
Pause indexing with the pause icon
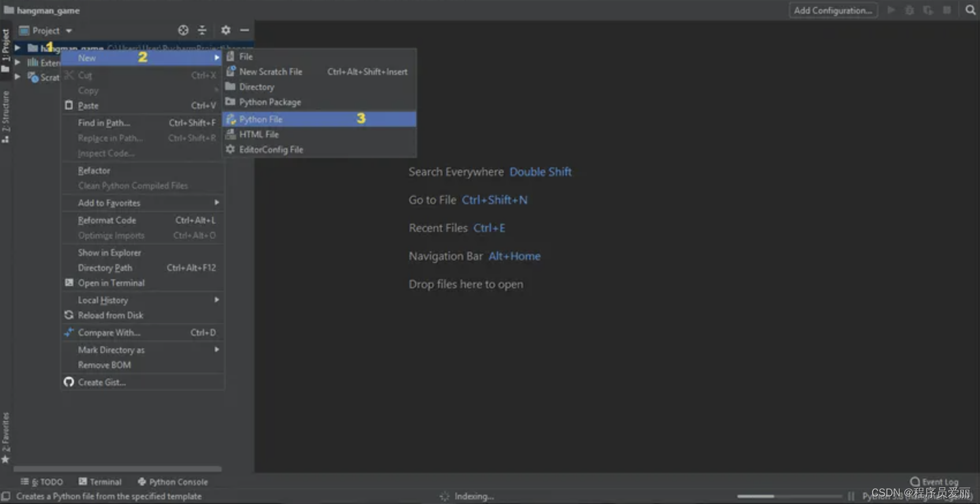tap(851, 496)
